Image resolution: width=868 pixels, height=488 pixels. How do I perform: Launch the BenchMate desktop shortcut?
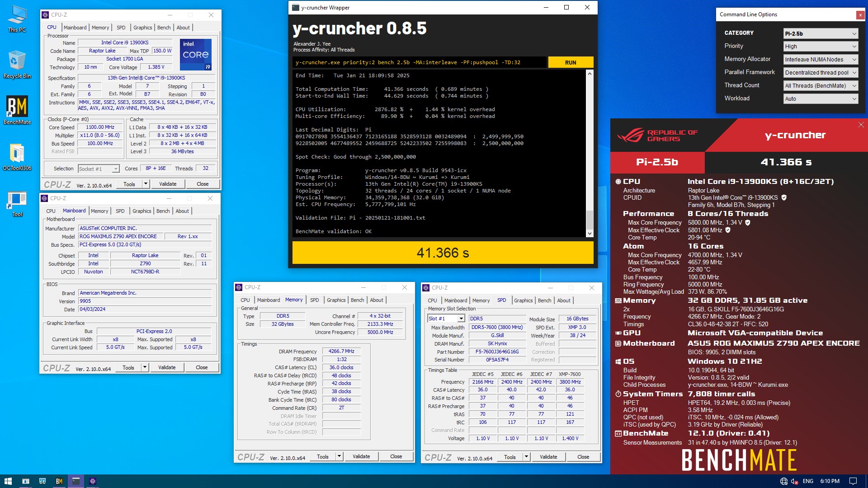pyautogui.click(x=17, y=110)
